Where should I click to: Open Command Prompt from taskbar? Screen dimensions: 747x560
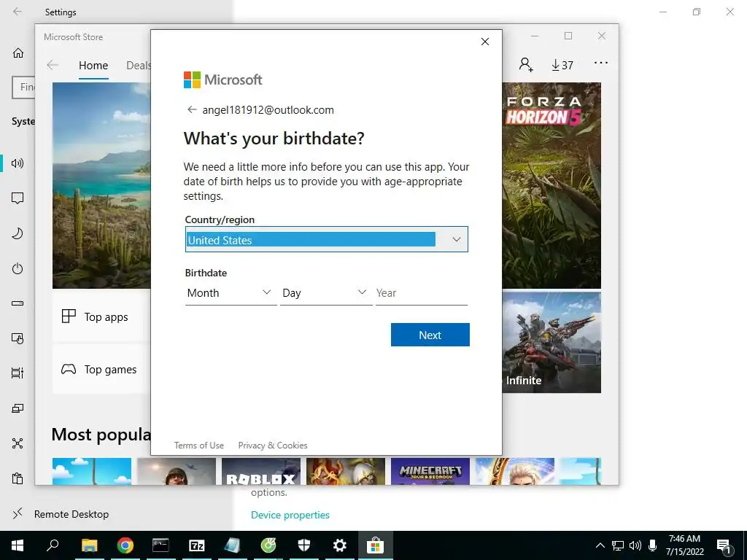tap(161, 545)
